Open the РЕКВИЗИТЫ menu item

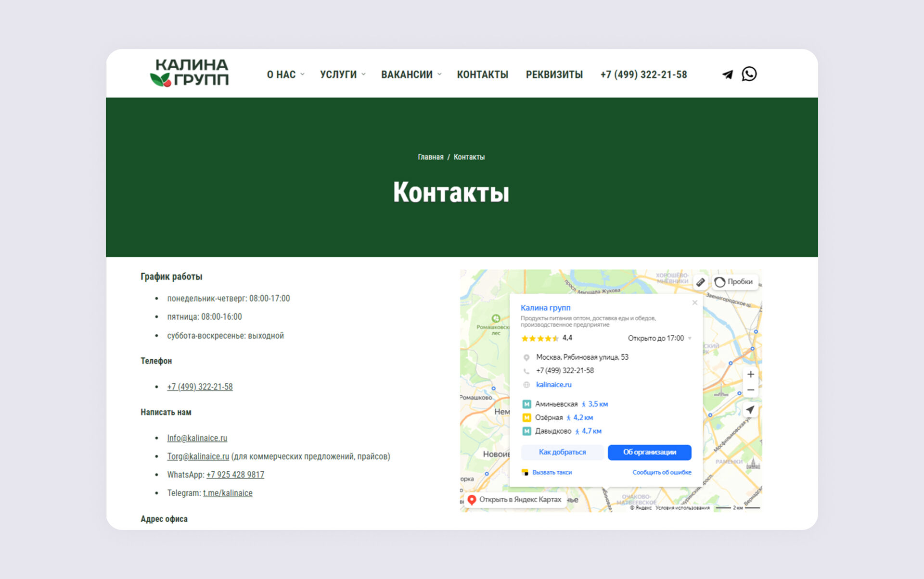pos(554,75)
